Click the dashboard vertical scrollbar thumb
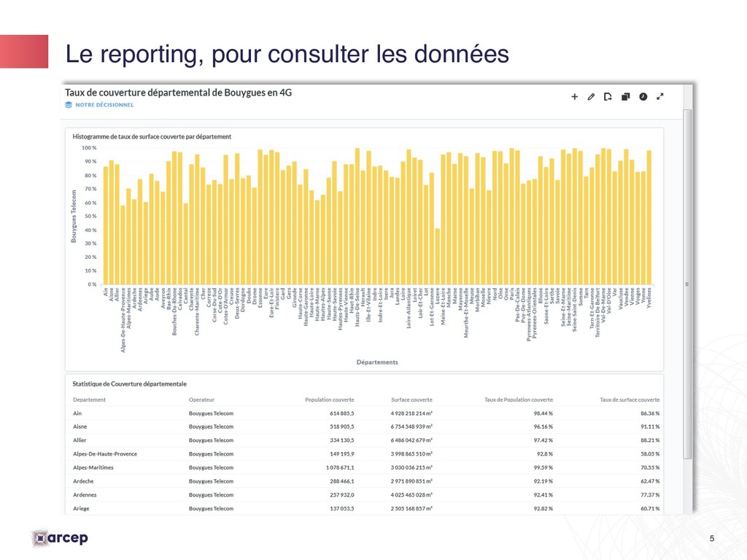 coord(687,284)
